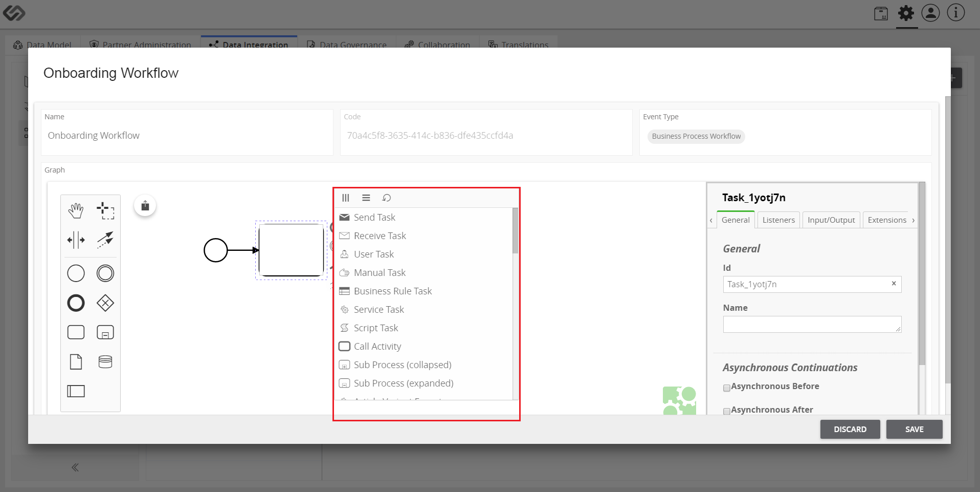Edit the workflow Name field
980x492 pixels.
point(187,136)
